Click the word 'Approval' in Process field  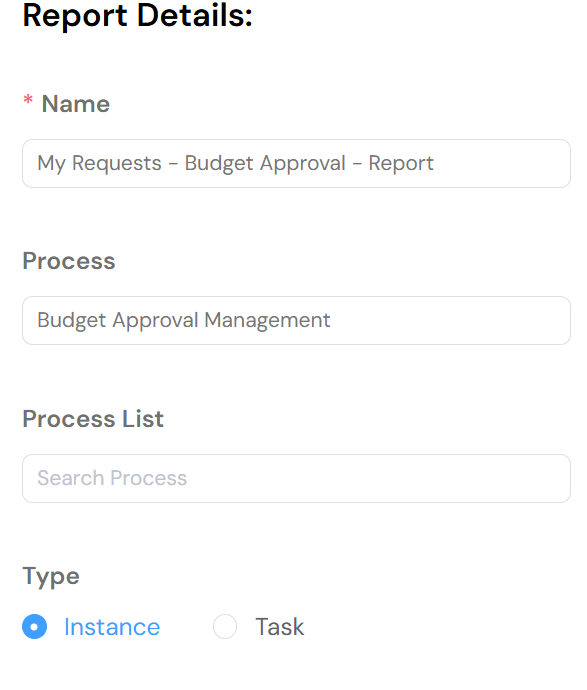[155, 321]
